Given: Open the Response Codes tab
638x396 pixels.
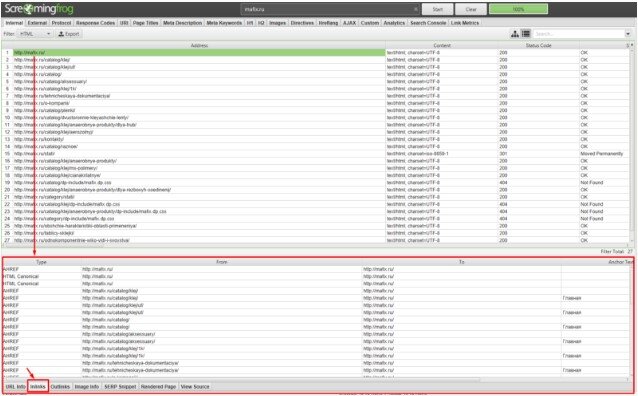Looking at the screenshot, I should coord(95,23).
